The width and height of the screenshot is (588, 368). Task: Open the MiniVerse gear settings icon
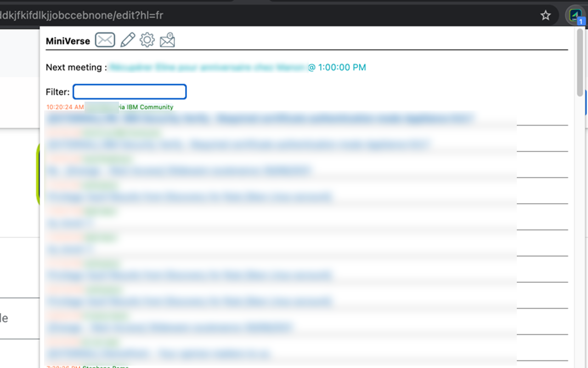[147, 40]
